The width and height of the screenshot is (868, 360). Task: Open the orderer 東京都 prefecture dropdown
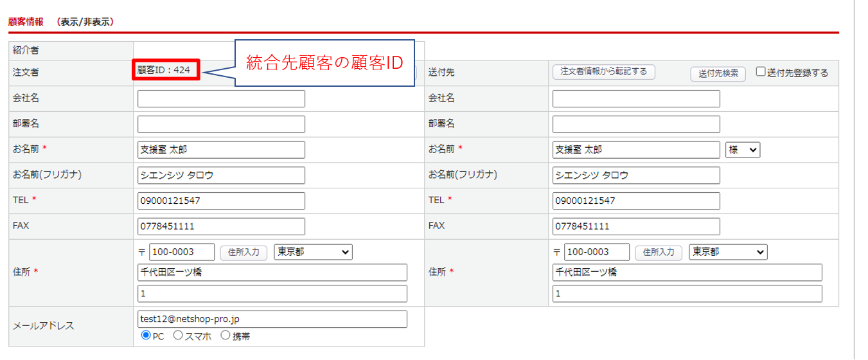[313, 252]
